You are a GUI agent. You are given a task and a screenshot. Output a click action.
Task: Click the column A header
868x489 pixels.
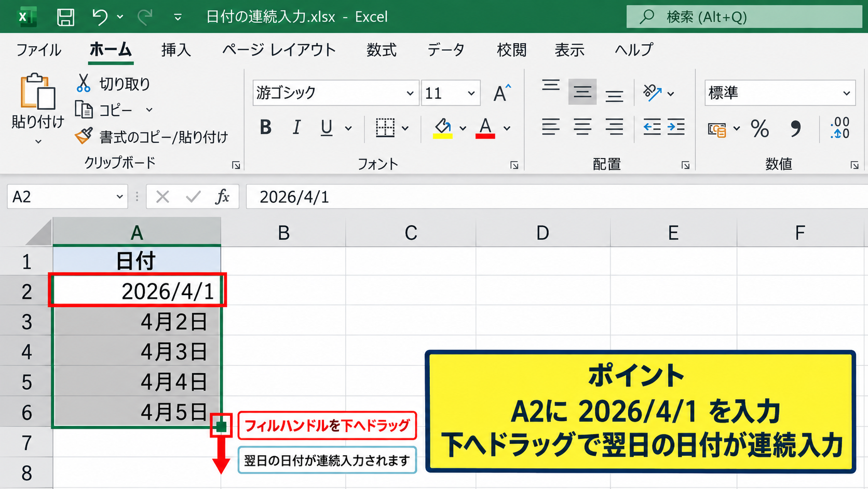pos(137,232)
